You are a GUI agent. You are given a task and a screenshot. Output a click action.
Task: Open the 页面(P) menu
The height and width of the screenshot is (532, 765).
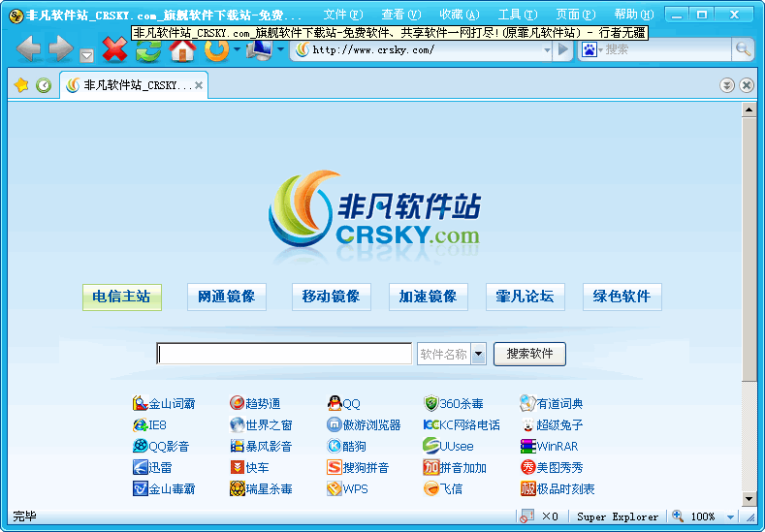click(x=576, y=15)
